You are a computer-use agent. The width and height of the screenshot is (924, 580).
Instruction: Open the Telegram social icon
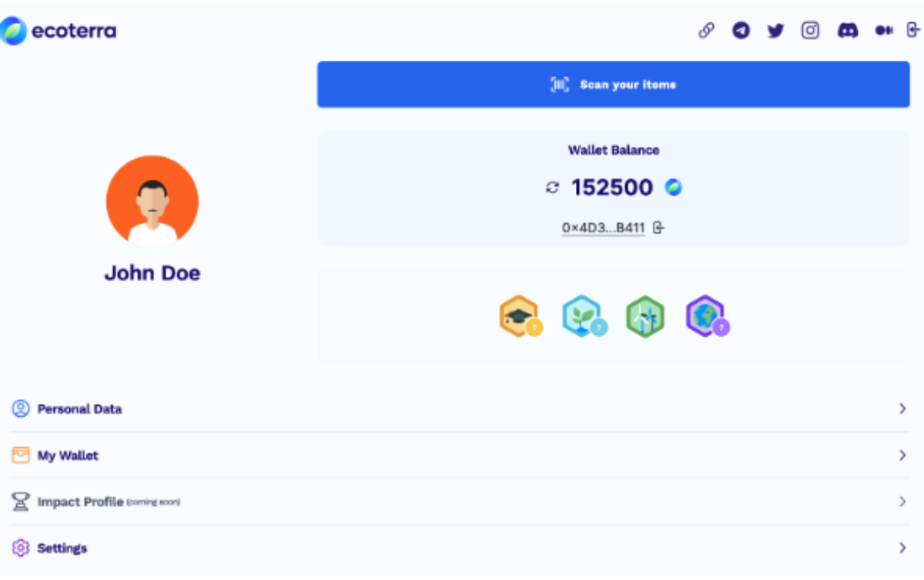[741, 31]
